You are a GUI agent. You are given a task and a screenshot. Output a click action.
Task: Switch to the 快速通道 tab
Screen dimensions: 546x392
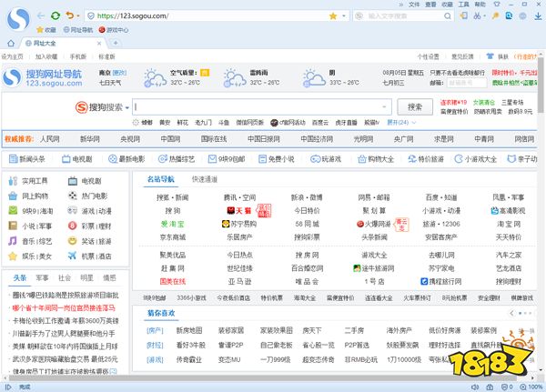[205, 179]
